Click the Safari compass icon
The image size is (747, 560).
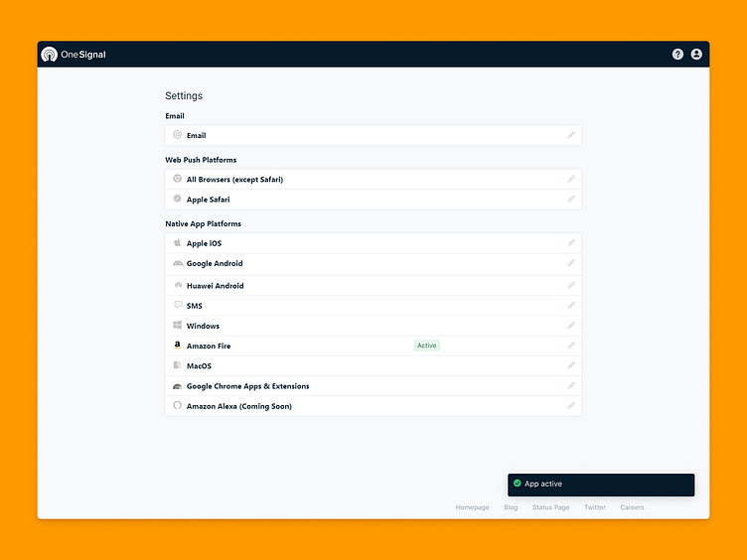coord(177,199)
